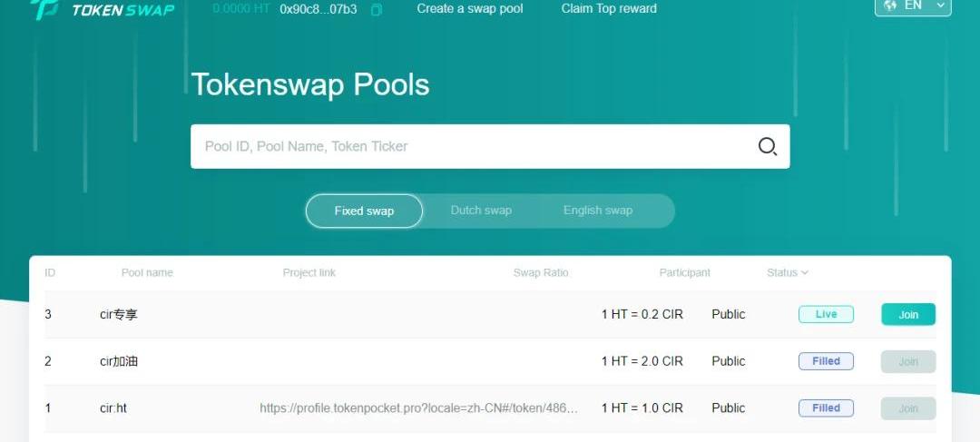Screen dimensions: 980x442
Task: Switch to the English swap tab
Action: (597, 211)
